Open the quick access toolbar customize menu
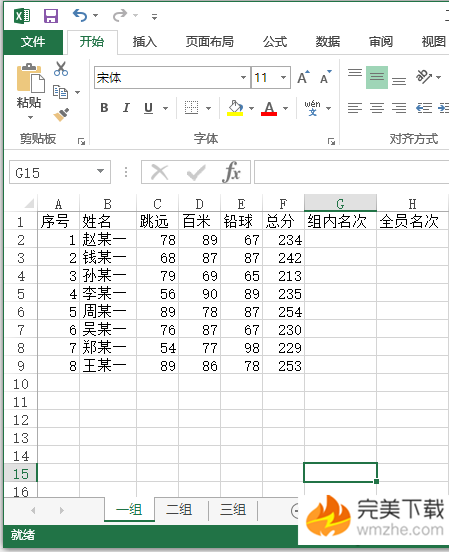Viewport: 449px width, 552px height. [154, 16]
